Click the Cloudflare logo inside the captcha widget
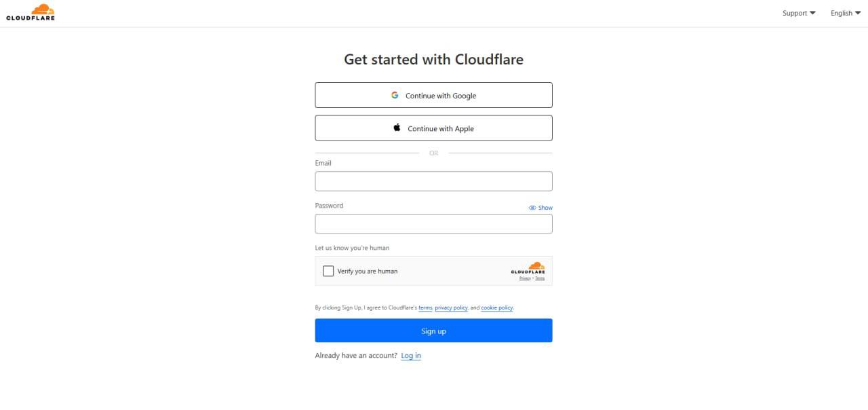Screen dimensions: 868x410 528,268
